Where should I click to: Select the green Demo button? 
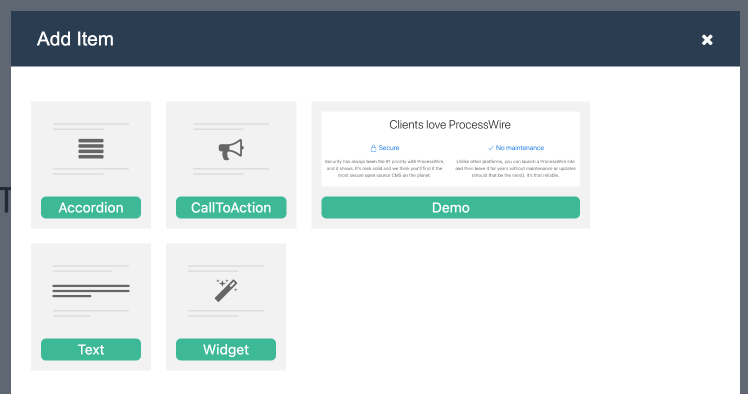(451, 207)
